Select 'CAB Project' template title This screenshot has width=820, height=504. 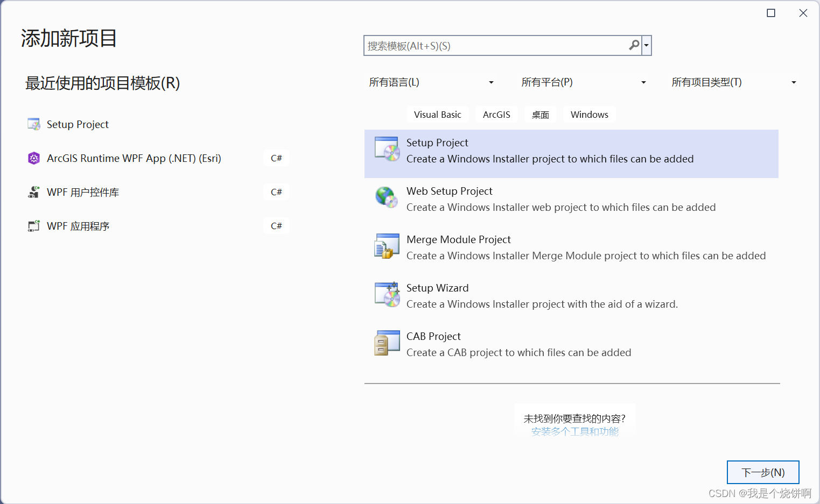pyautogui.click(x=433, y=336)
